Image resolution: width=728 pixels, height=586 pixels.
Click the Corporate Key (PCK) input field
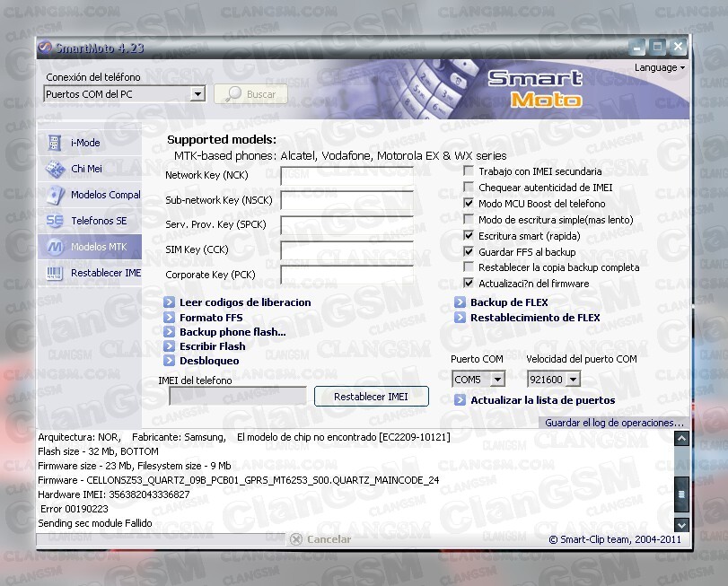click(346, 276)
